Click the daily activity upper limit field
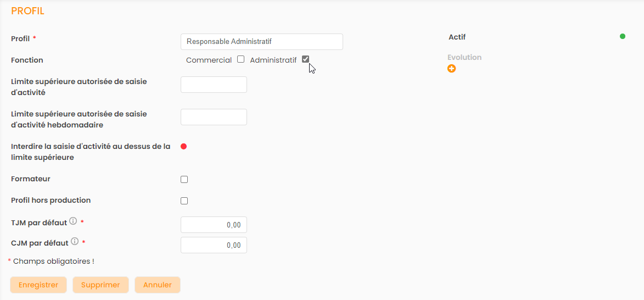The width and height of the screenshot is (644, 300). 214,85
